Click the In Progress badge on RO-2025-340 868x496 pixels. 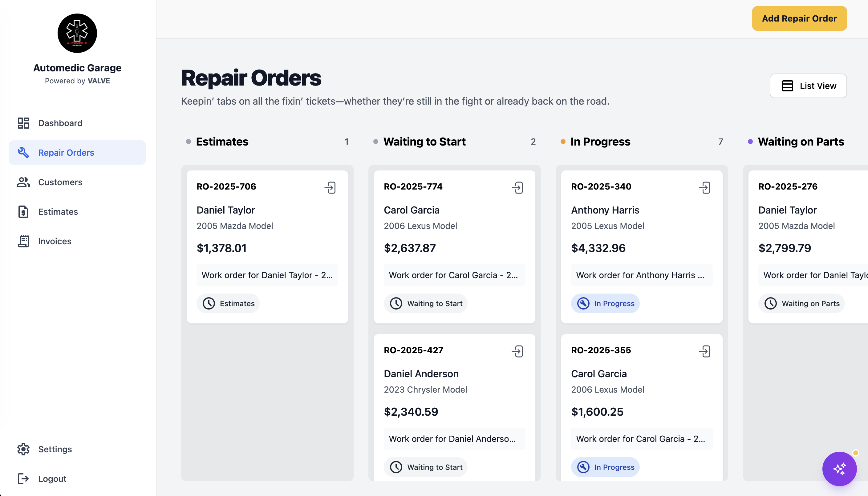point(605,303)
